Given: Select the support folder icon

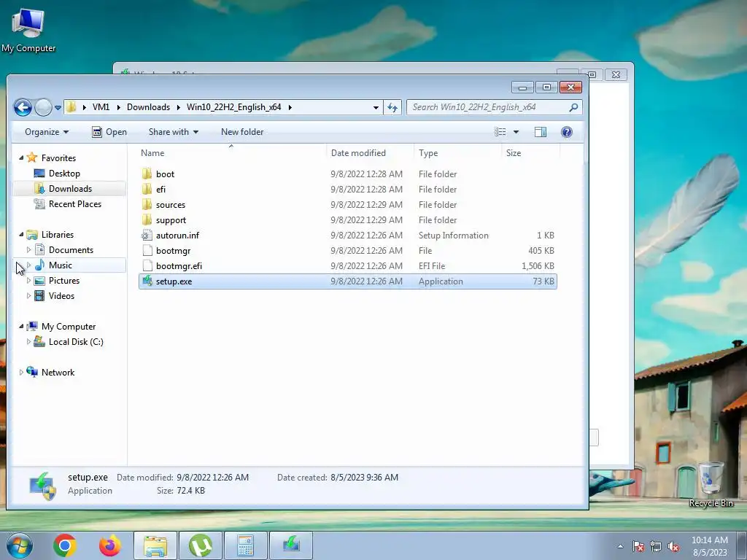Looking at the screenshot, I should tap(147, 219).
